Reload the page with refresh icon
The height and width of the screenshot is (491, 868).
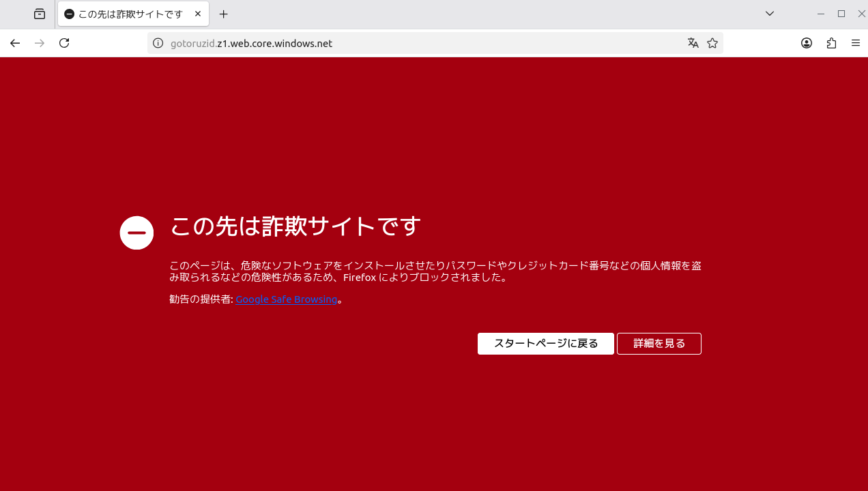pyautogui.click(x=64, y=43)
